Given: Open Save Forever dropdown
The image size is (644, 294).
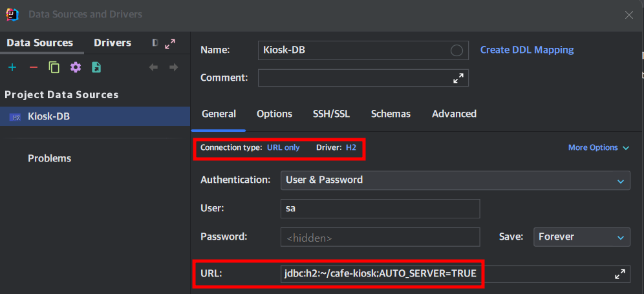Looking at the screenshot, I should 581,237.
